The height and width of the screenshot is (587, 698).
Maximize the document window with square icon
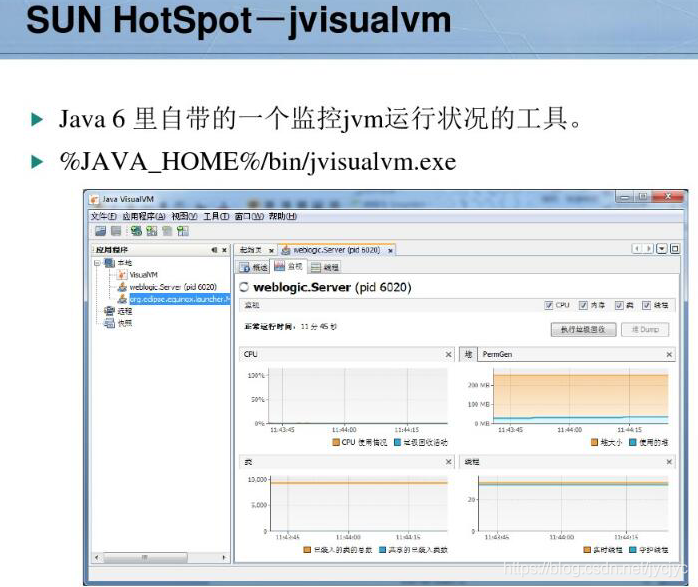point(675,249)
